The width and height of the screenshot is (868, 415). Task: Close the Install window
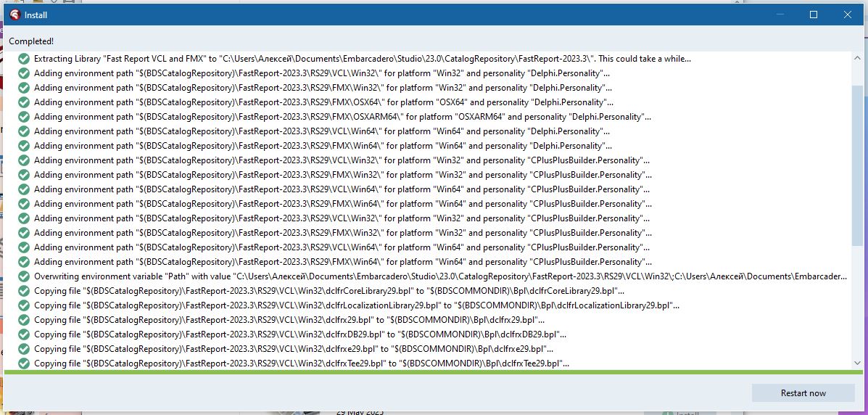point(847,15)
